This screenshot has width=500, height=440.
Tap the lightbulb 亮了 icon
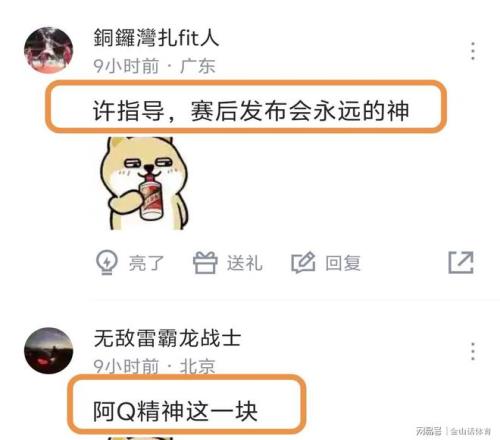107,262
